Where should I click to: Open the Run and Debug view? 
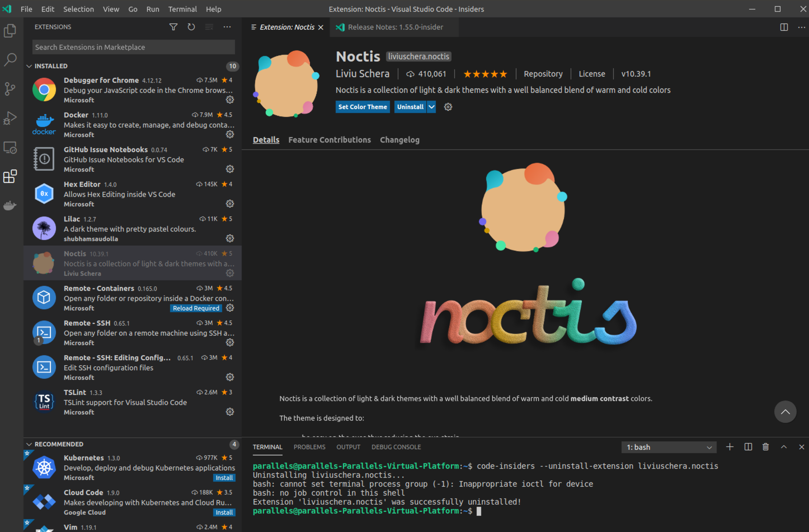(x=10, y=118)
